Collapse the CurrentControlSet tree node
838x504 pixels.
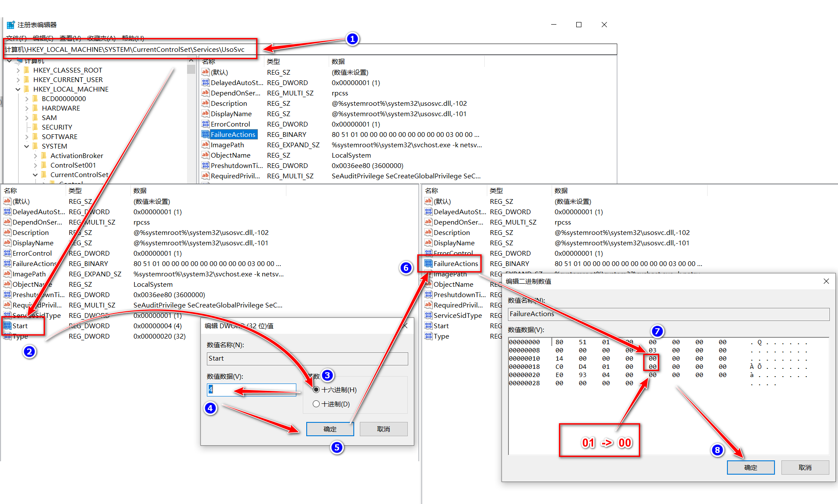pyautogui.click(x=35, y=174)
